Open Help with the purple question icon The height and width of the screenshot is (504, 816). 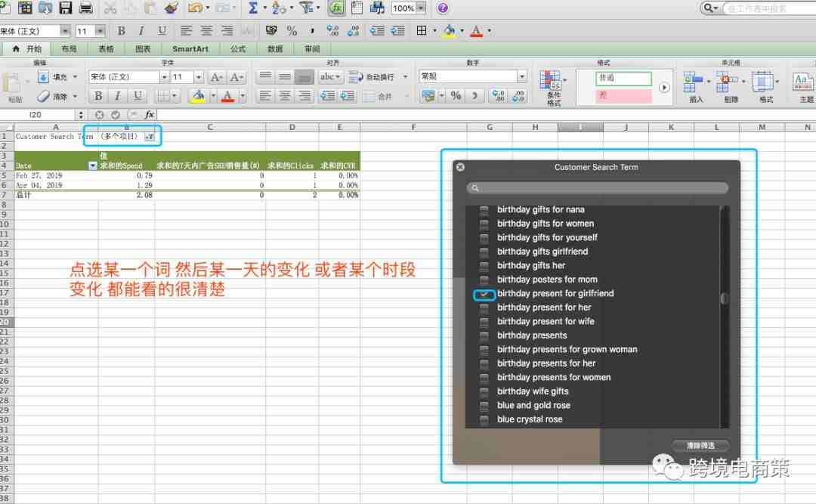pyautogui.click(x=442, y=8)
